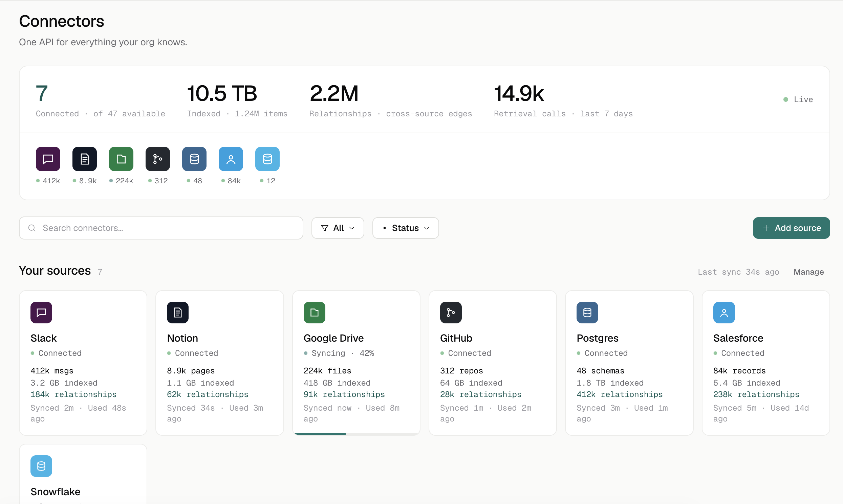Click the Postgres database icon labeled 48
Viewport: 843px width, 504px height.
[194, 159]
